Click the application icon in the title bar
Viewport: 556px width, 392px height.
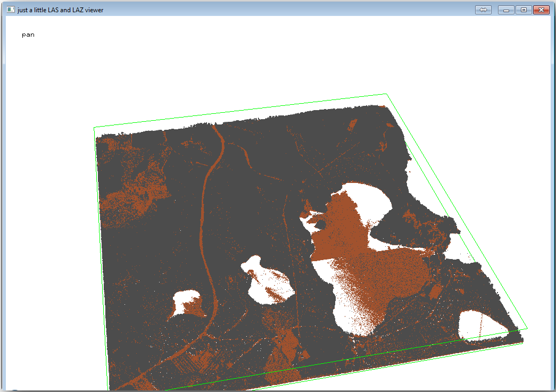(x=11, y=10)
